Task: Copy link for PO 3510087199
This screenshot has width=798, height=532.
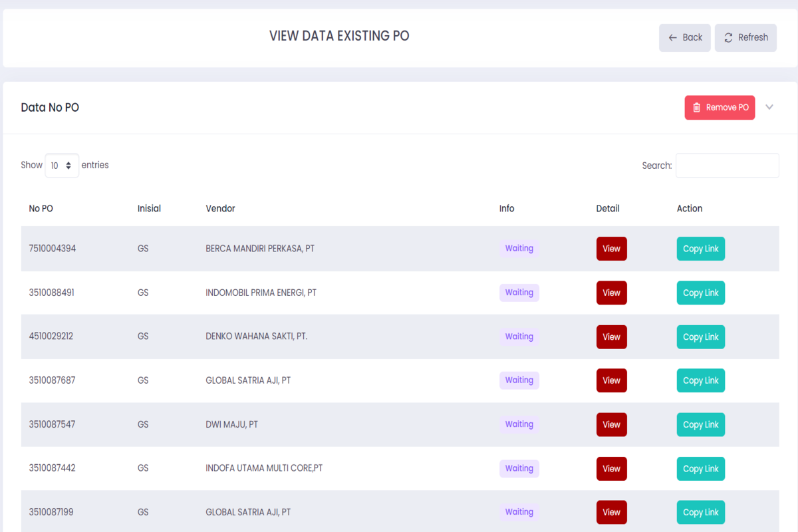Action: pyautogui.click(x=700, y=512)
